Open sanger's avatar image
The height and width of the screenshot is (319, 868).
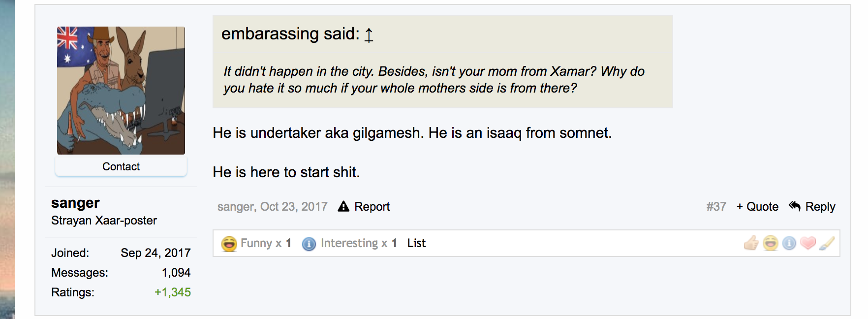coord(121,91)
